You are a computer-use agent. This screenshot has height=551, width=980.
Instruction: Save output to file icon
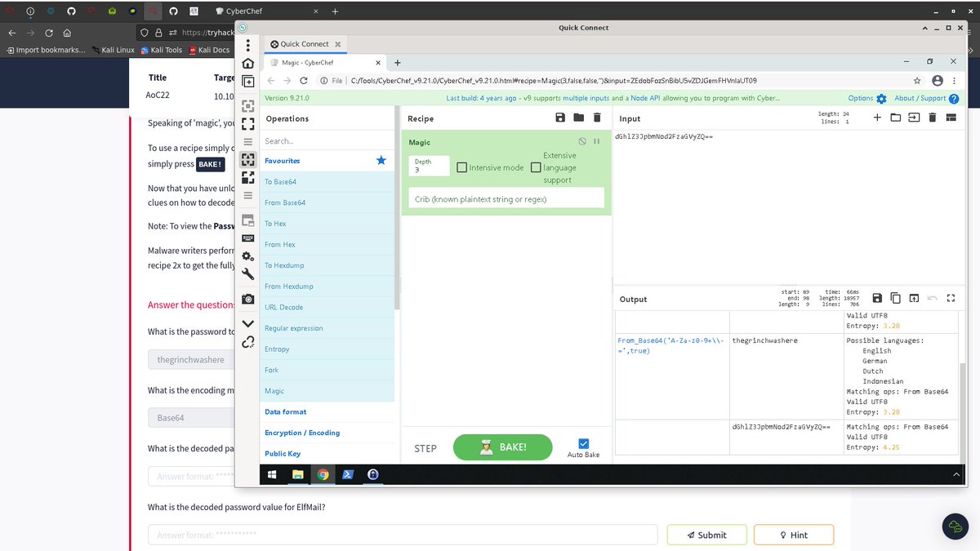877,299
